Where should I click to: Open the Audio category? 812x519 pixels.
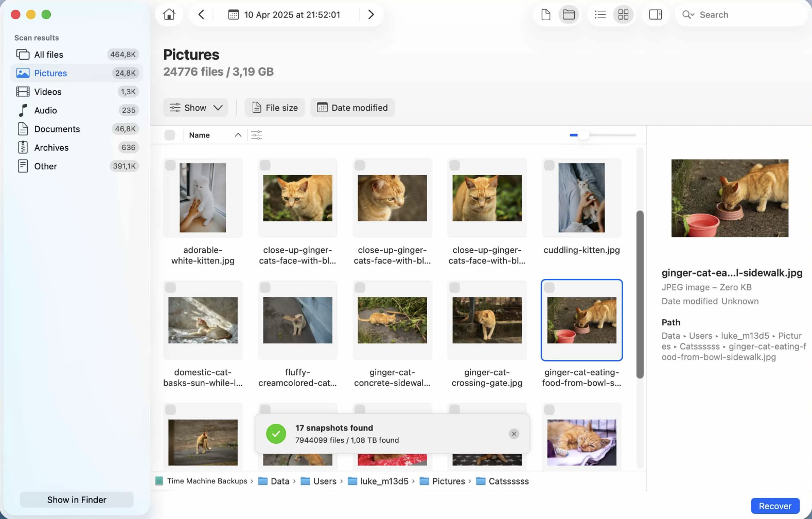click(x=77, y=110)
